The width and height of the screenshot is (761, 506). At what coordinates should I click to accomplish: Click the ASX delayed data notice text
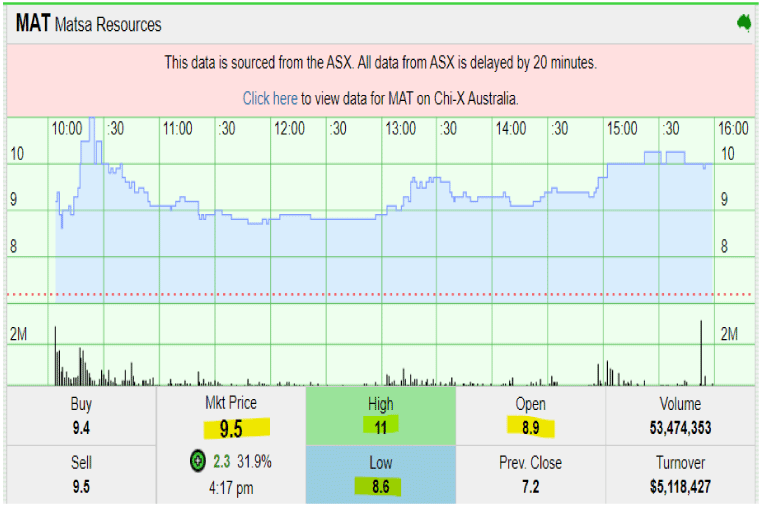[x=380, y=62]
